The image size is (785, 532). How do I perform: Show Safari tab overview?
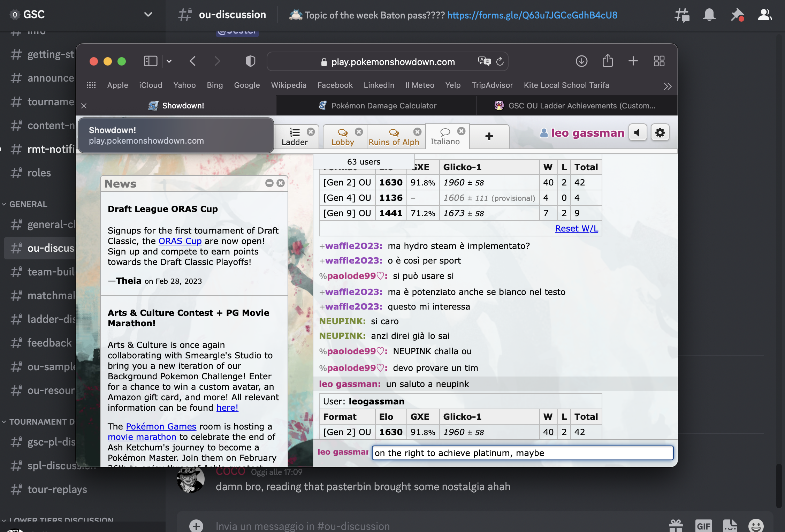(659, 61)
